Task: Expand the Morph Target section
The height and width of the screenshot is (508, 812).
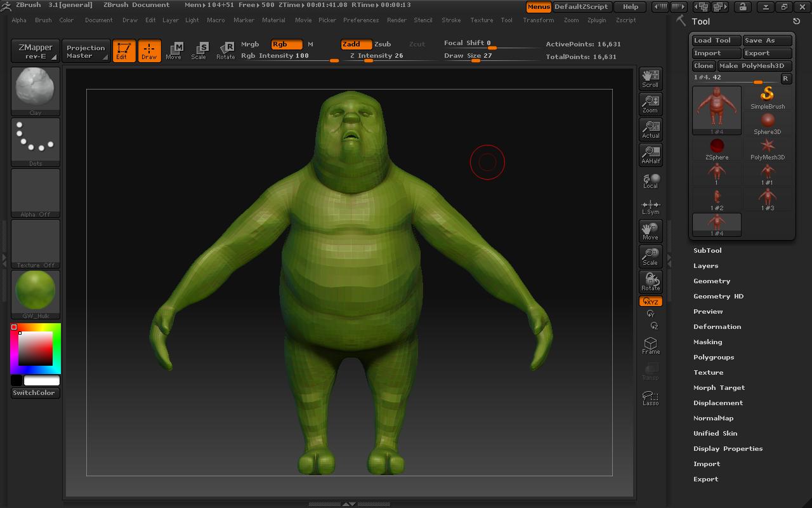Action: [x=719, y=387]
